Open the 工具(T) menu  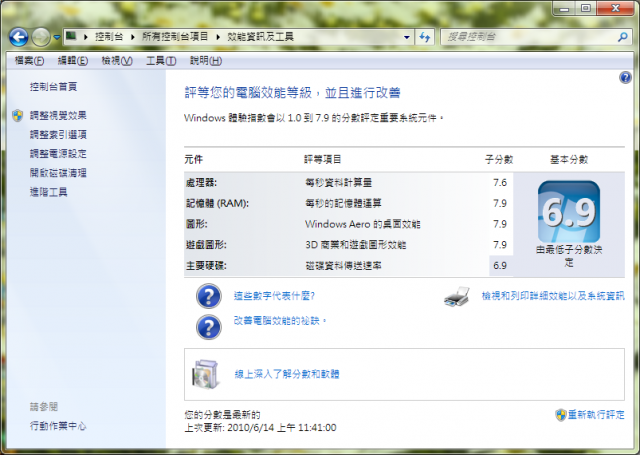click(x=161, y=61)
